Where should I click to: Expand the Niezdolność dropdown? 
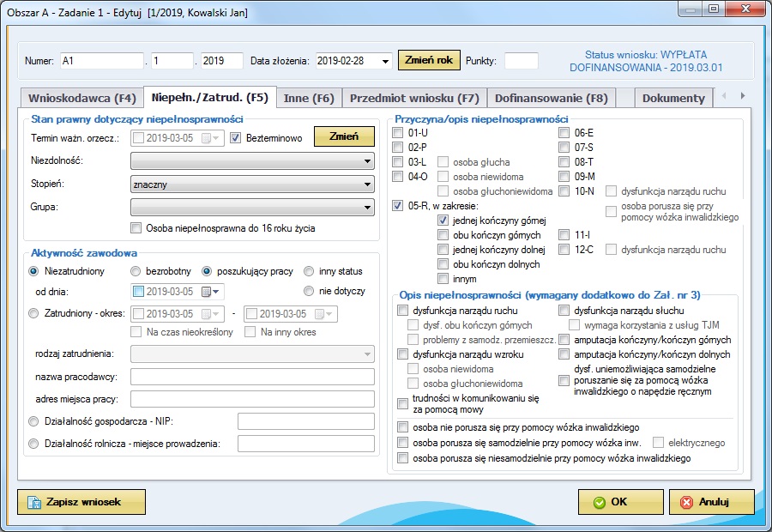tap(367, 161)
